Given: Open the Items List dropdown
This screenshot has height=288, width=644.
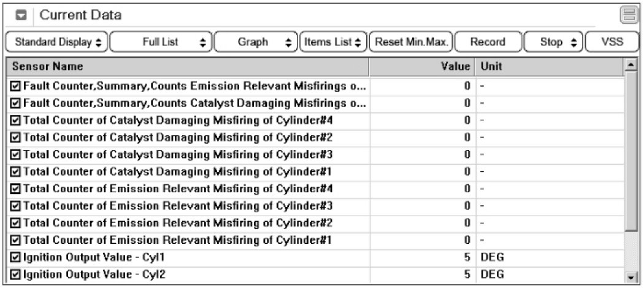Looking at the screenshot, I should tap(332, 42).
